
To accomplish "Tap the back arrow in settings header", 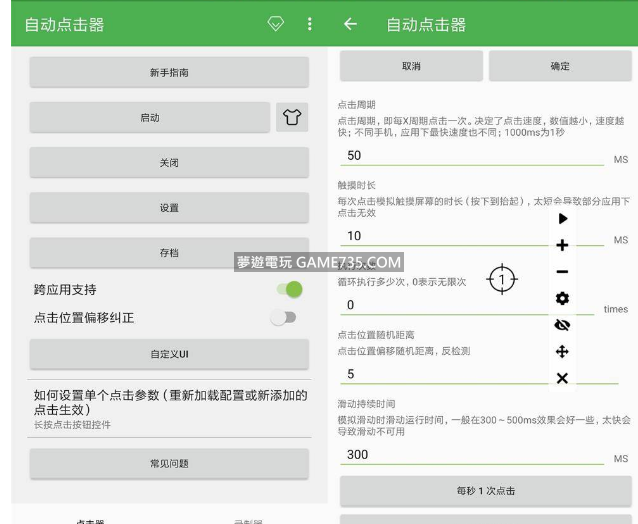I will click(350, 24).
